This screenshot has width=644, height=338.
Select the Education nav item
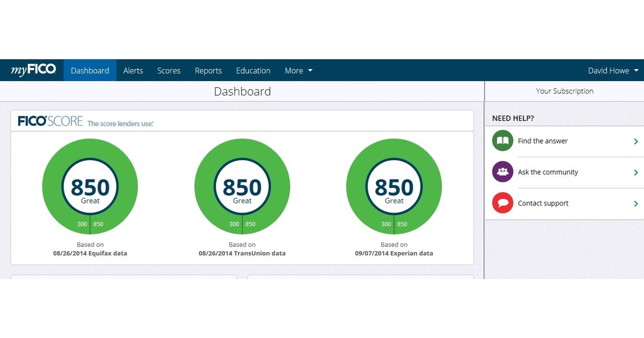253,71
